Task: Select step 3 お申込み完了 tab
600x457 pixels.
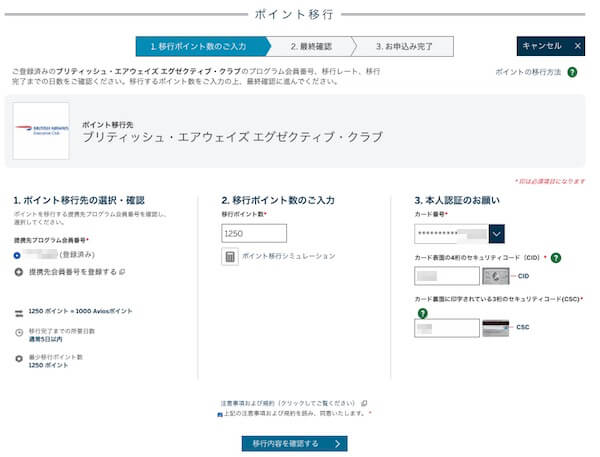Action: [x=403, y=47]
